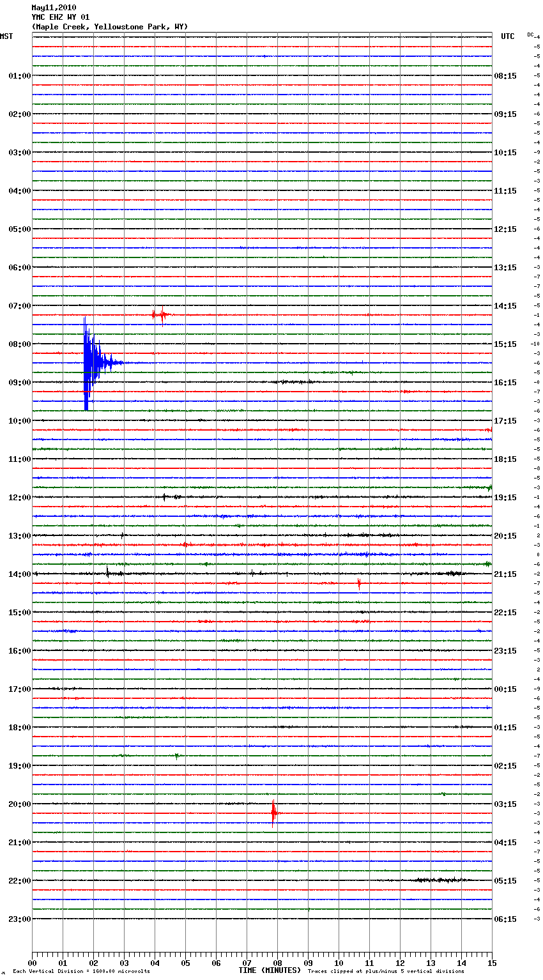Click the 23:00 MST hour label

pyautogui.click(x=20, y=919)
